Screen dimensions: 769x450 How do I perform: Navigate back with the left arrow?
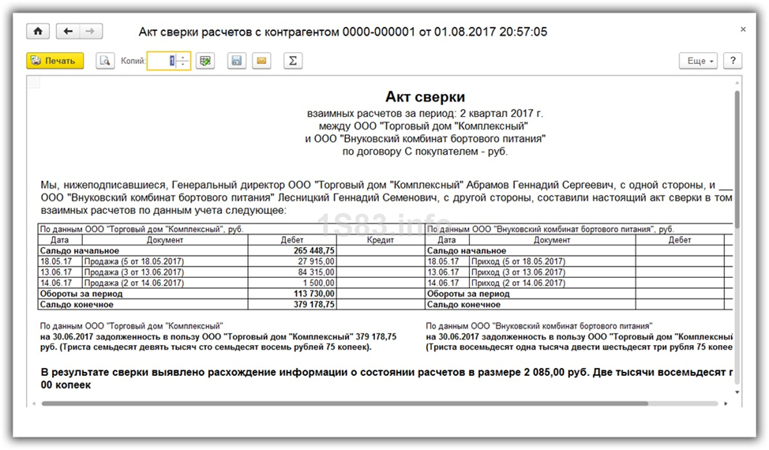pyautogui.click(x=68, y=31)
